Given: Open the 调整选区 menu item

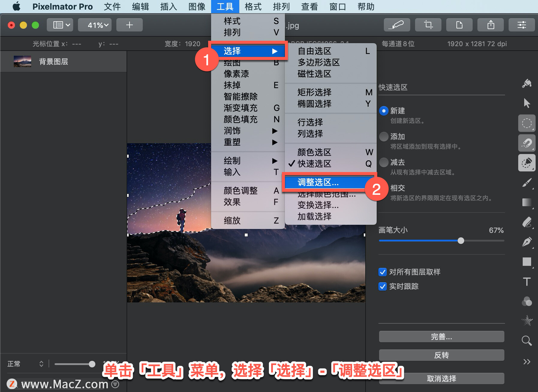Looking at the screenshot, I should 318,183.
